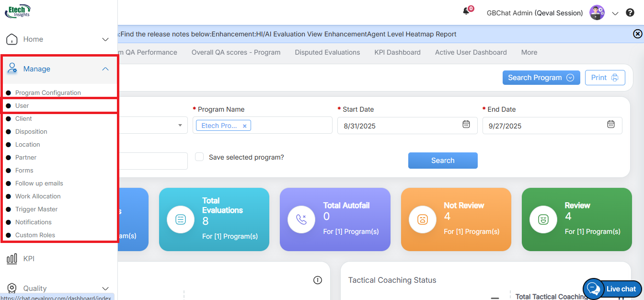
Task: Expand the Home menu section
Action: pyautogui.click(x=105, y=39)
